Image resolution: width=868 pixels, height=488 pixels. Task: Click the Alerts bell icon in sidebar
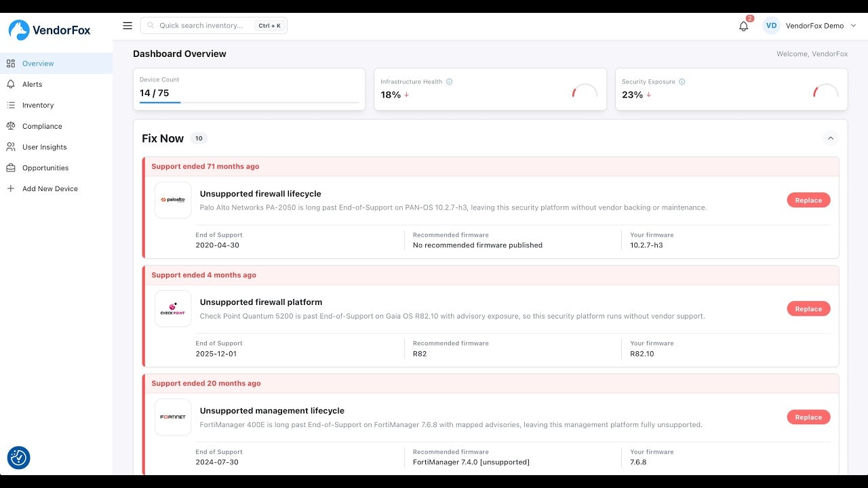click(11, 85)
